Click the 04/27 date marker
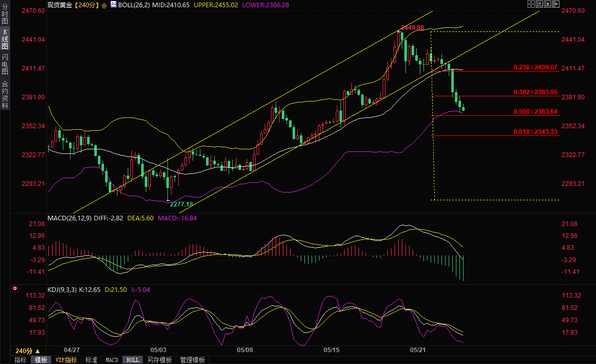Screen dimensions: 596x364 point(72,350)
